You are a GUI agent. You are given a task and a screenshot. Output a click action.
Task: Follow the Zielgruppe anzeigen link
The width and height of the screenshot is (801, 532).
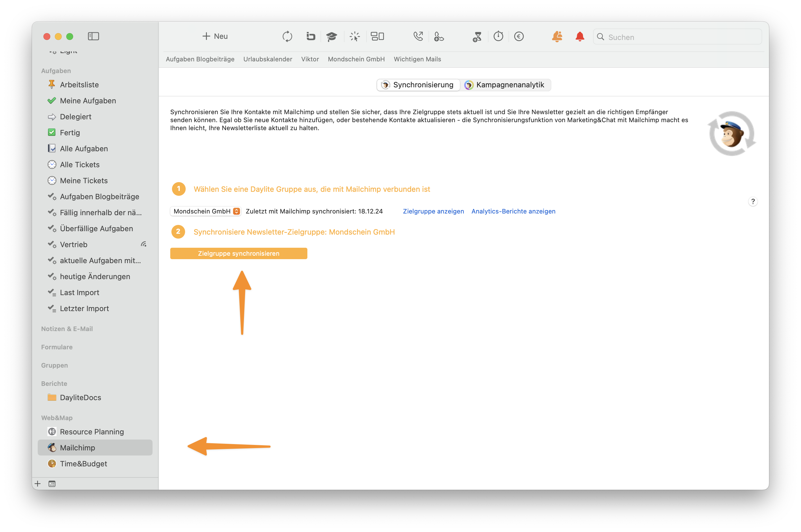click(433, 211)
